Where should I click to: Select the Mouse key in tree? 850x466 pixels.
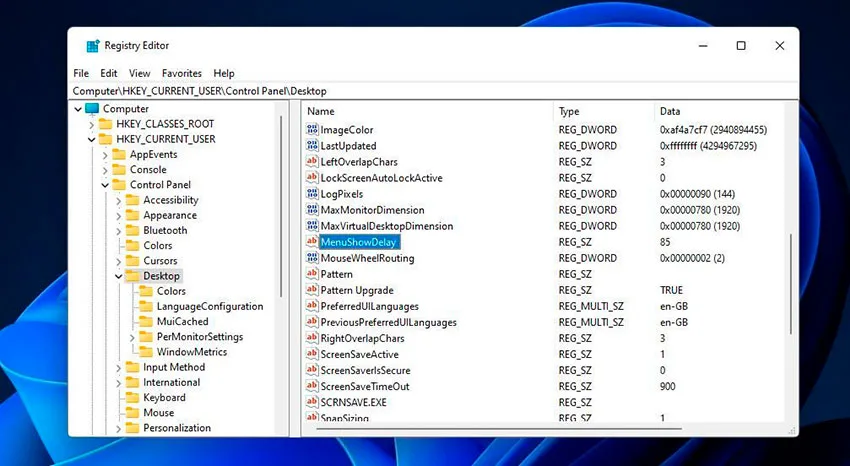coord(158,412)
